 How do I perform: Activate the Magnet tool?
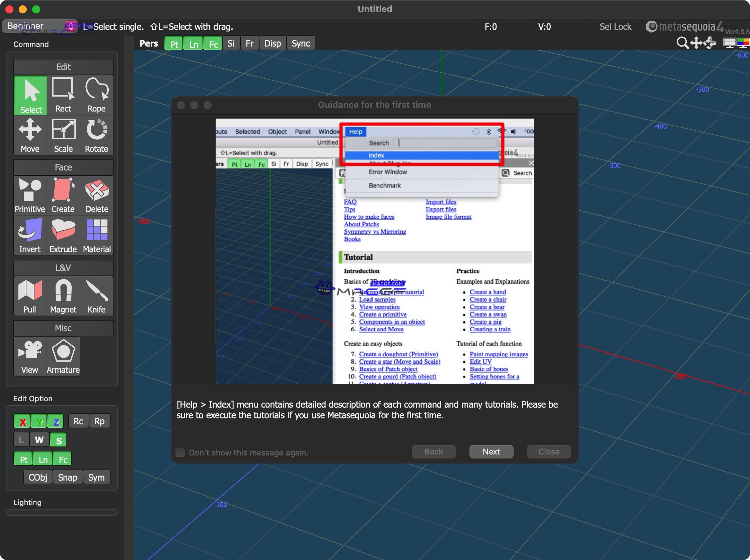[x=63, y=296]
